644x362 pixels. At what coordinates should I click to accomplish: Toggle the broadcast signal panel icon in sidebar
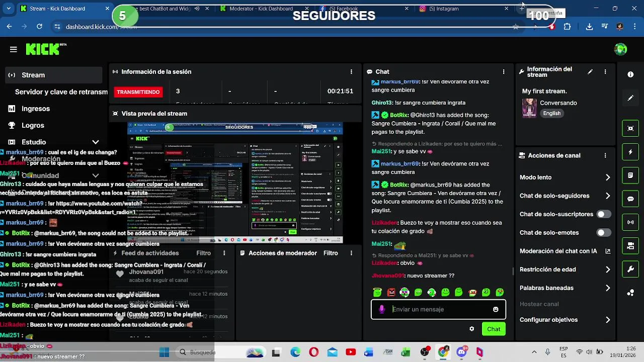coord(630,222)
